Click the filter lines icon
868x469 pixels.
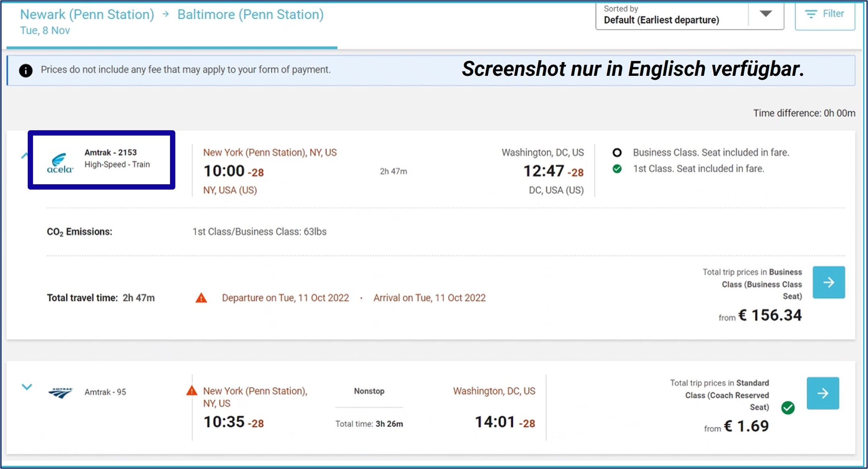[x=811, y=14]
